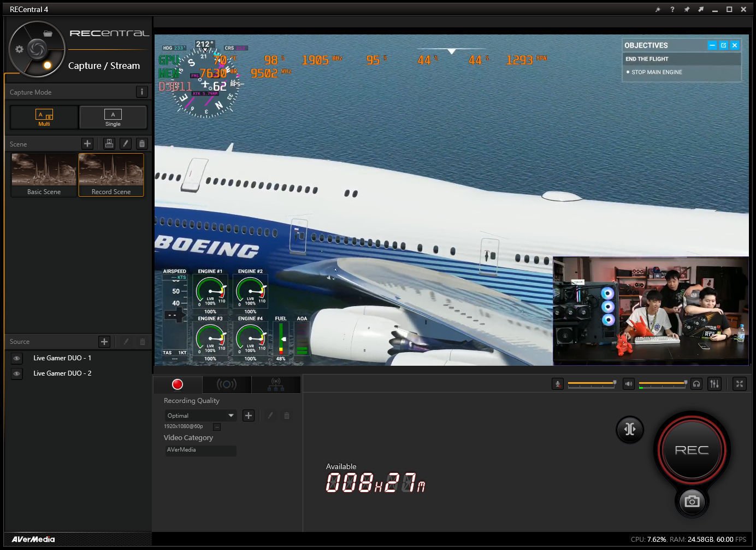This screenshot has height=550, width=756.
Task: Edit the recording quality profile
Action: click(x=270, y=416)
